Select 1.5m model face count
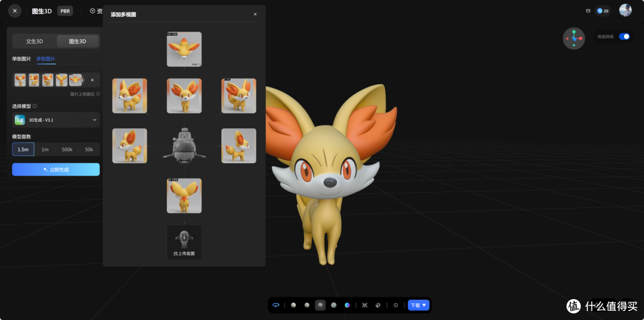The width and height of the screenshot is (644, 320). coord(23,149)
